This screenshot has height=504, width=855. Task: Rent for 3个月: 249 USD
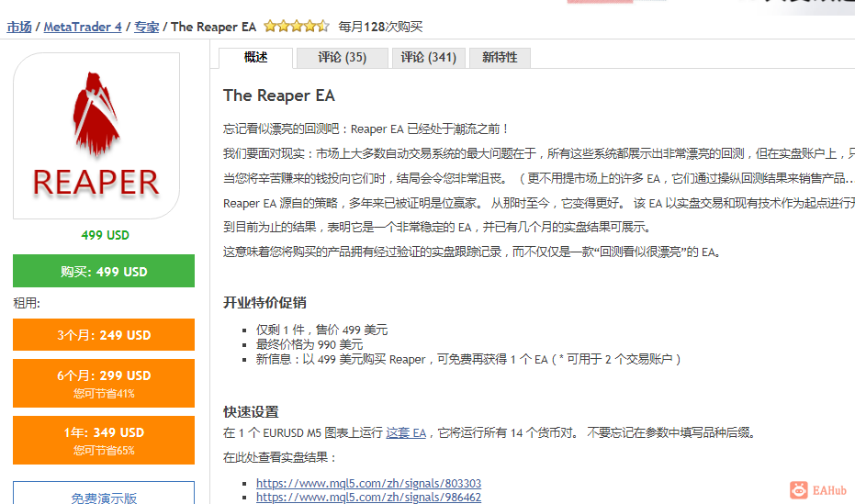[104, 334]
